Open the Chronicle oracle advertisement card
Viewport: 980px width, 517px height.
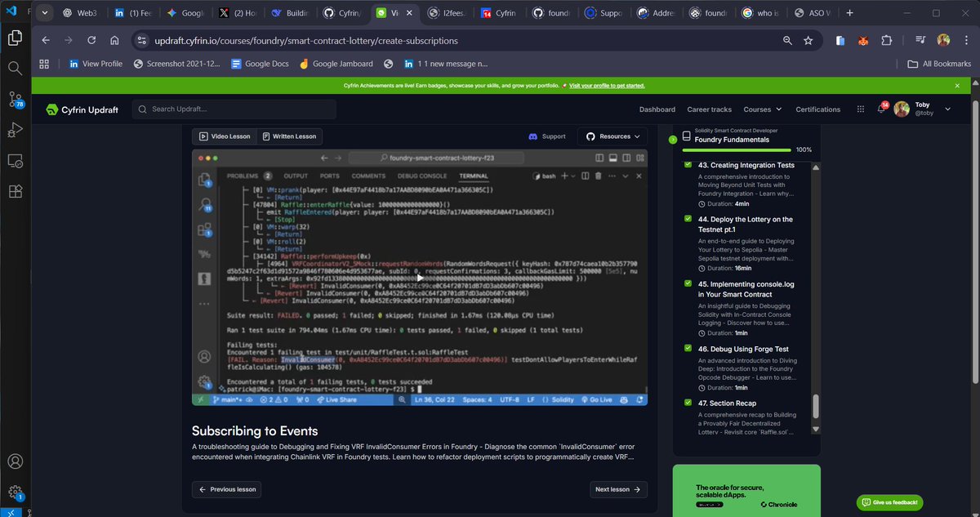(746, 491)
